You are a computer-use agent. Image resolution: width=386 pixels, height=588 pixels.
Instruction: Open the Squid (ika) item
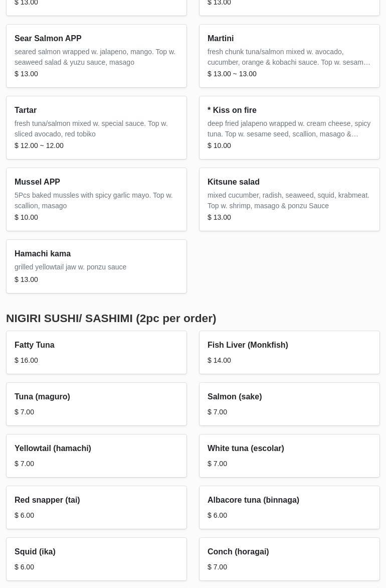tap(96, 559)
